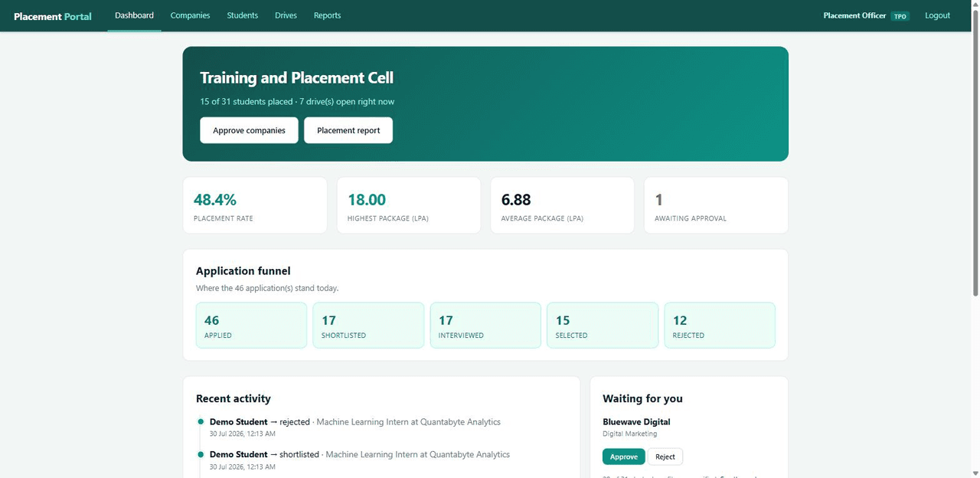Image resolution: width=980 pixels, height=478 pixels.
Task: Go to the Companies tab
Action: point(190,15)
